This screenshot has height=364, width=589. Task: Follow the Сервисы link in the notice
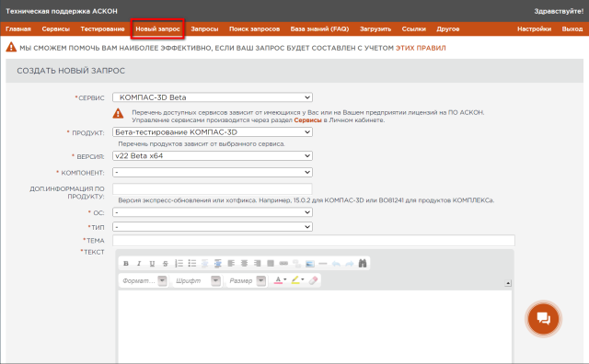307,120
